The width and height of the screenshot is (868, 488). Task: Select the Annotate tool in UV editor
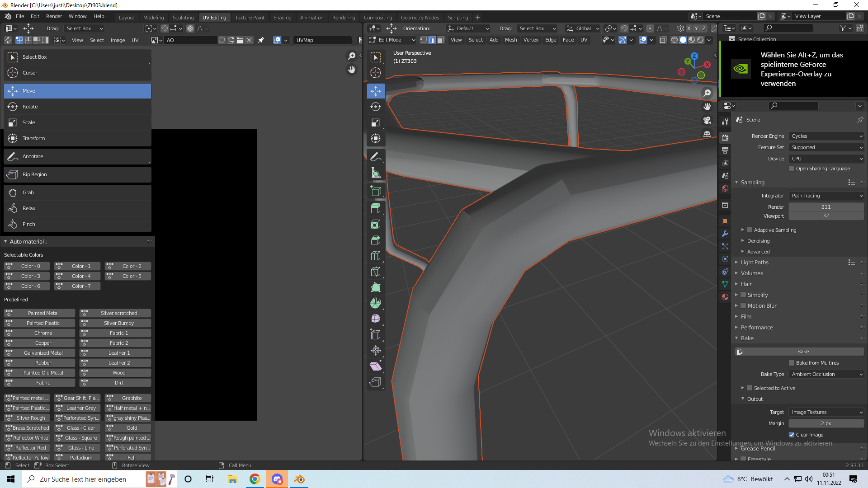[x=77, y=156]
